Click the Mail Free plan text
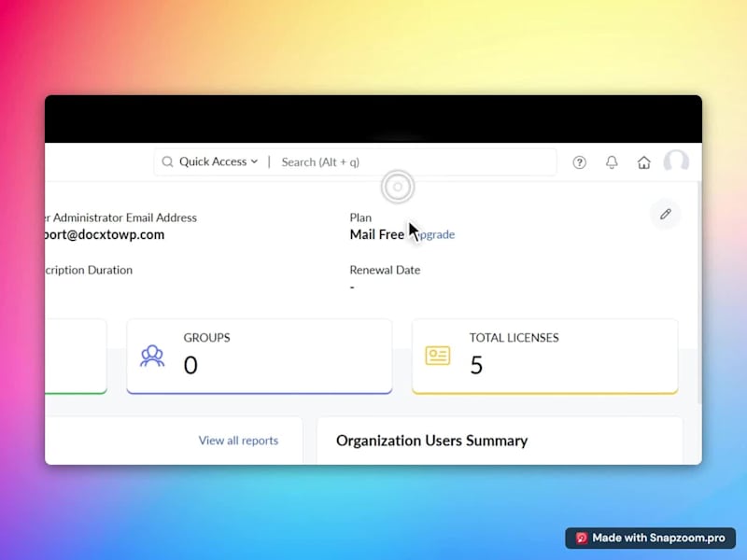 pyautogui.click(x=377, y=235)
